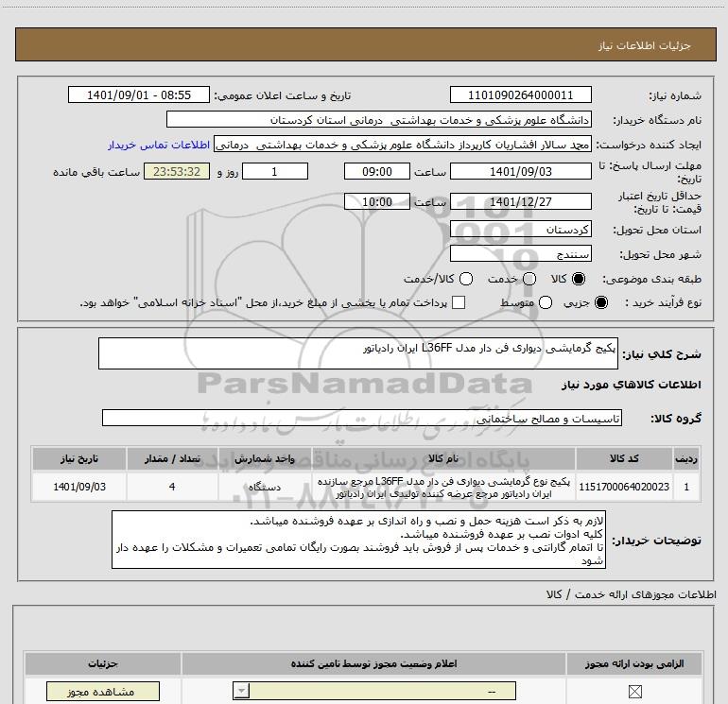Click the response deadline time 09:00 field
The height and width of the screenshot is (704, 728).
377,172
